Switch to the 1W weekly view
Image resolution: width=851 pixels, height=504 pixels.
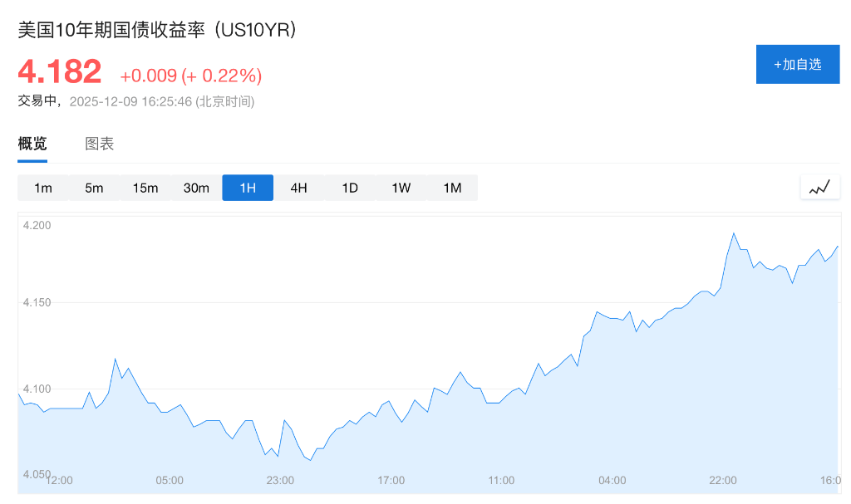401,188
